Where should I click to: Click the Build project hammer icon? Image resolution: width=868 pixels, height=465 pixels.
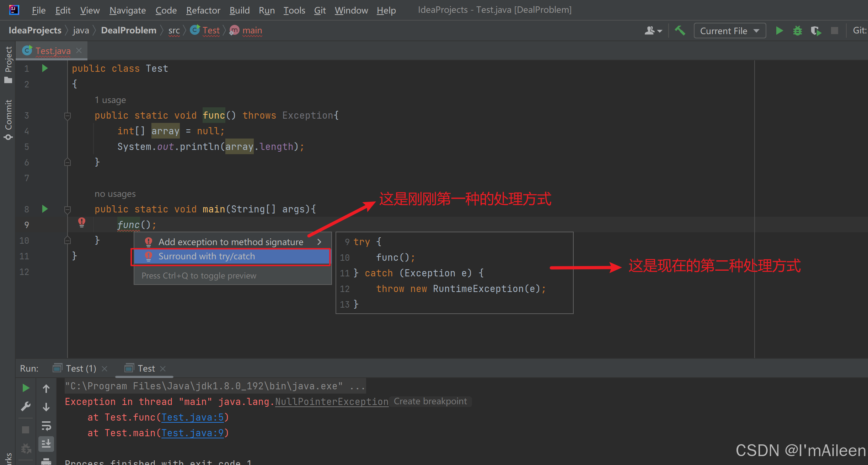(x=680, y=31)
